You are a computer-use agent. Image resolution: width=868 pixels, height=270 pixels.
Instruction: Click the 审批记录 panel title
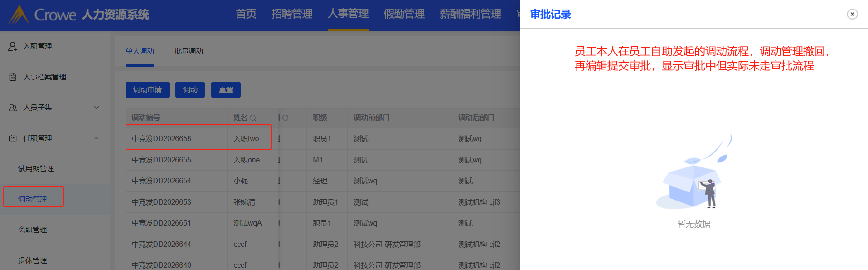coord(550,15)
